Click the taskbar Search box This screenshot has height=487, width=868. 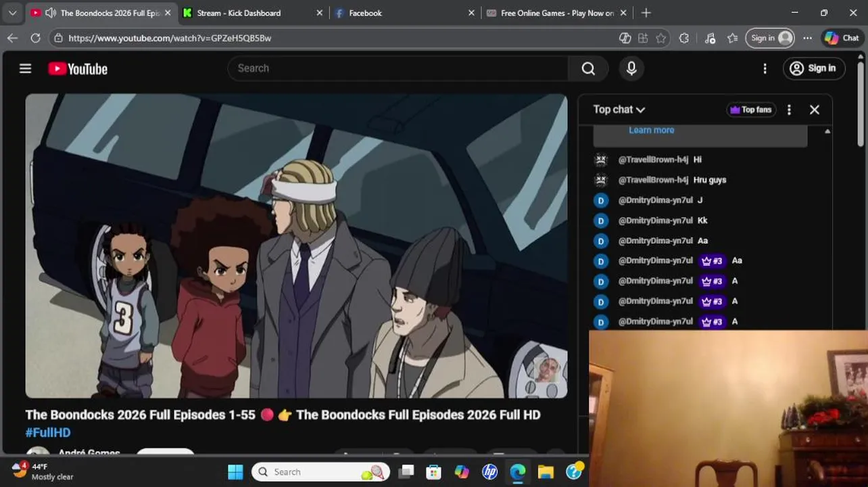click(x=322, y=472)
